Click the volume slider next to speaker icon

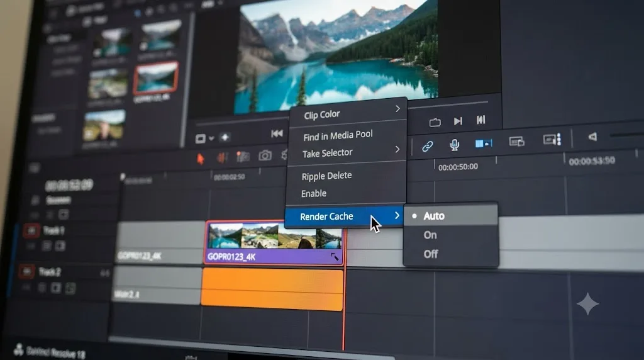[627, 135]
